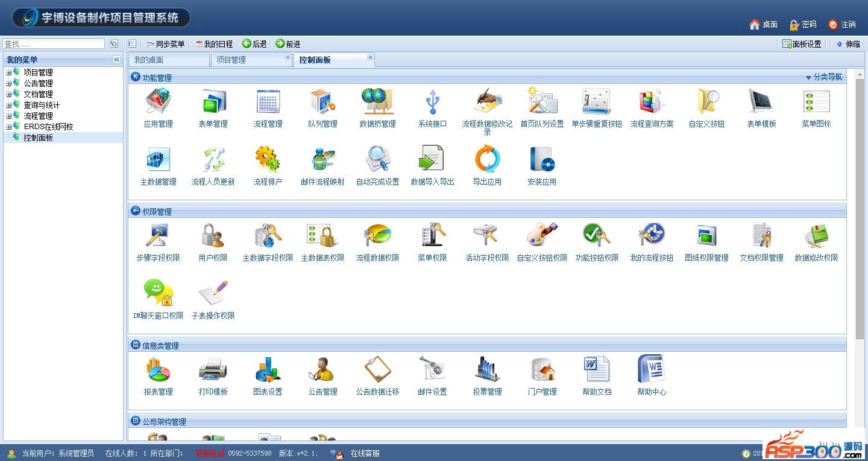Viewport: 868px width, 461px height.
Task: Open 主数据字段权限 icon
Action: pyautogui.click(x=268, y=235)
